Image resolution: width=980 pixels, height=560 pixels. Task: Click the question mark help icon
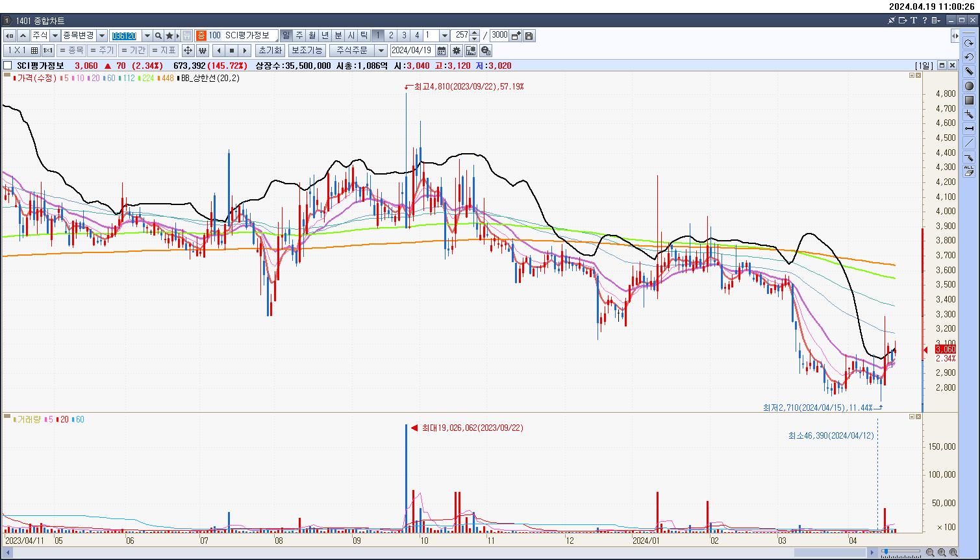pyautogui.click(x=924, y=20)
